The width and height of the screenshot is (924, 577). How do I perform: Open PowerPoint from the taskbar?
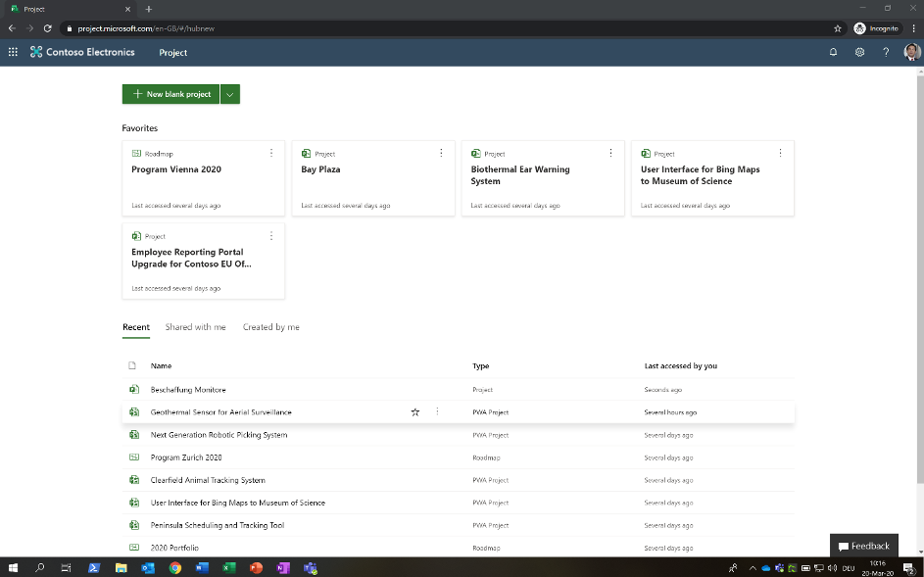(x=256, y=567)
